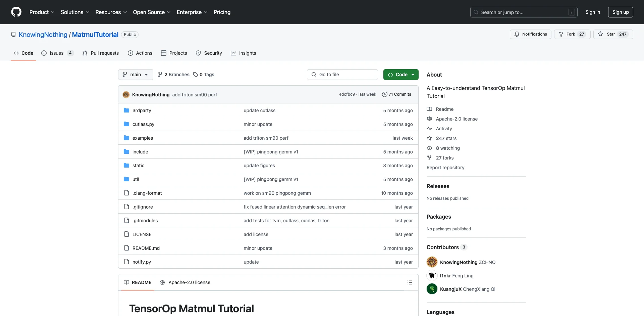View the 71 Commits history
Viewport: 644px width, 316px height.
396,94
